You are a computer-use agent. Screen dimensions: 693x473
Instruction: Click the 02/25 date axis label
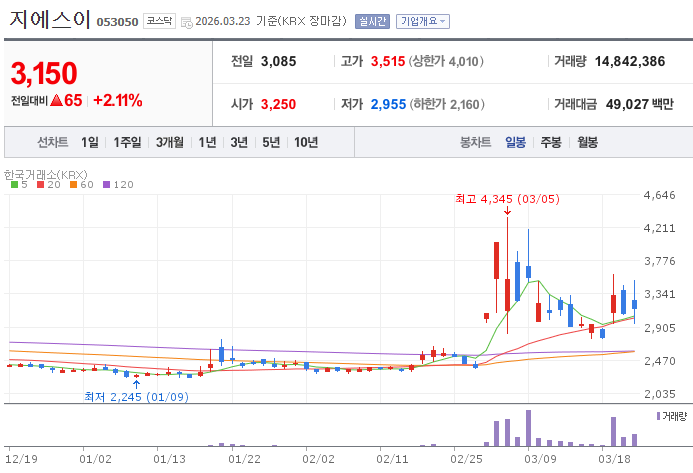point(466,459)
